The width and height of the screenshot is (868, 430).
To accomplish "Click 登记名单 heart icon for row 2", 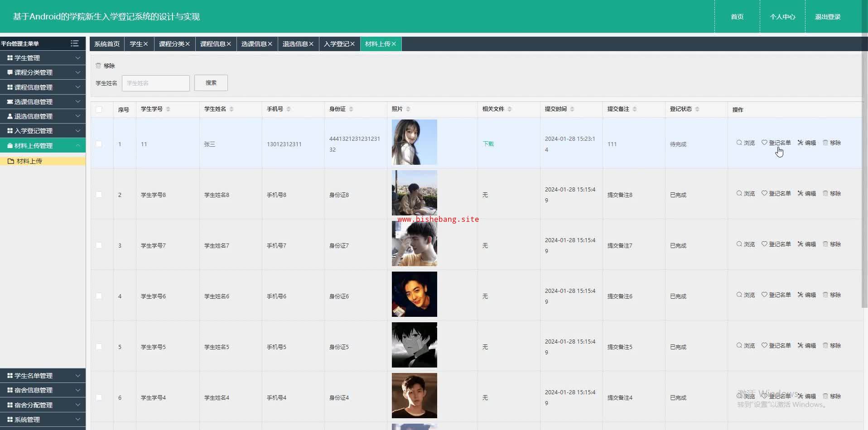I will pyautogui.click(x=764, y=193).
